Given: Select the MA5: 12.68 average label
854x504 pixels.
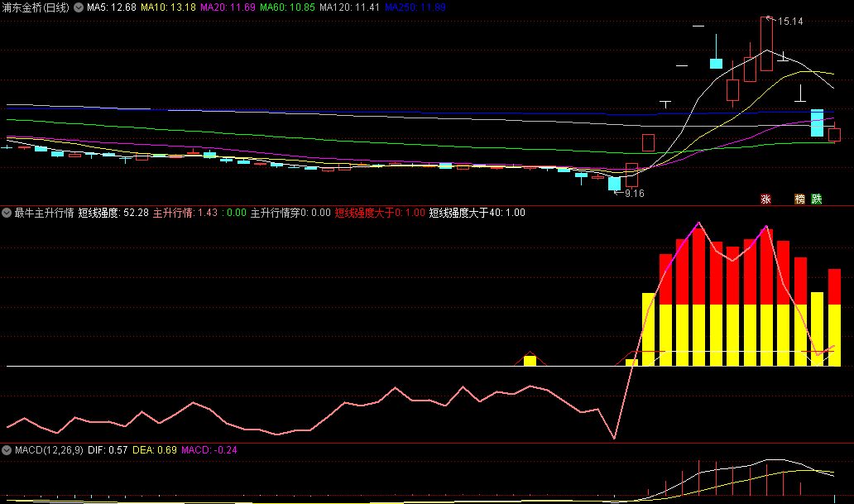Looking at the screenshot, I should click(112, 7).
